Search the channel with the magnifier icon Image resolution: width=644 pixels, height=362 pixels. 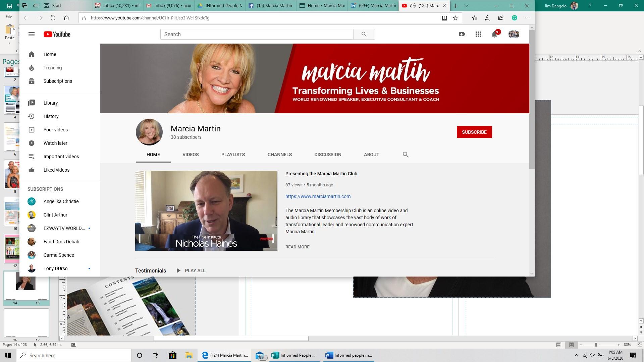[x=406, y=155]
